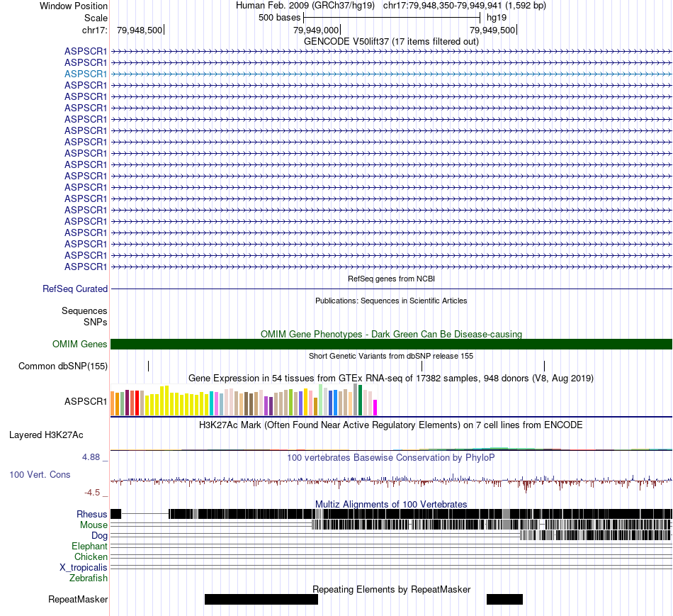673x616 pixels.
Task: Click the '500 bases' scale text
Action: (279, 18)
